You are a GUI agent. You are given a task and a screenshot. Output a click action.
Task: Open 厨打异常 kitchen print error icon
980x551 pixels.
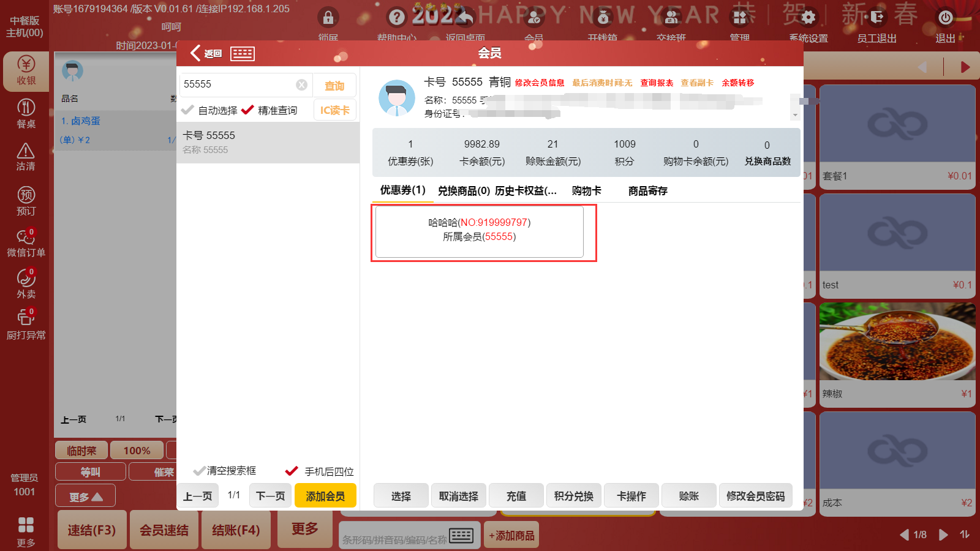point(26,325)
